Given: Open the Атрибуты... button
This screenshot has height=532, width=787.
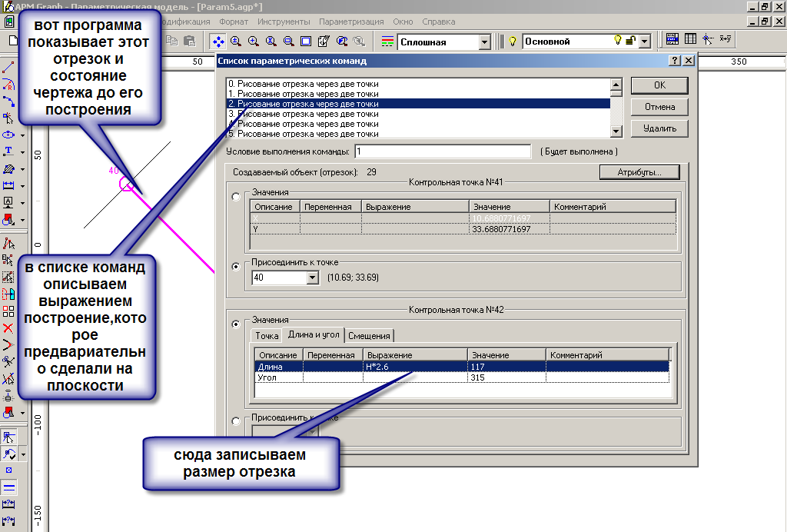Looking at the screenshot, I should click(x=639, y=172).
